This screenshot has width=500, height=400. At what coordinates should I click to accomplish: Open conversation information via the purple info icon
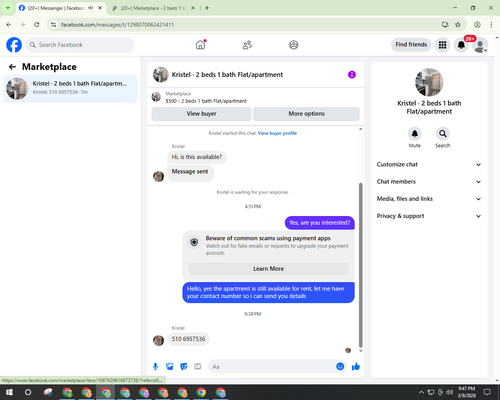(x=352, y=75)
